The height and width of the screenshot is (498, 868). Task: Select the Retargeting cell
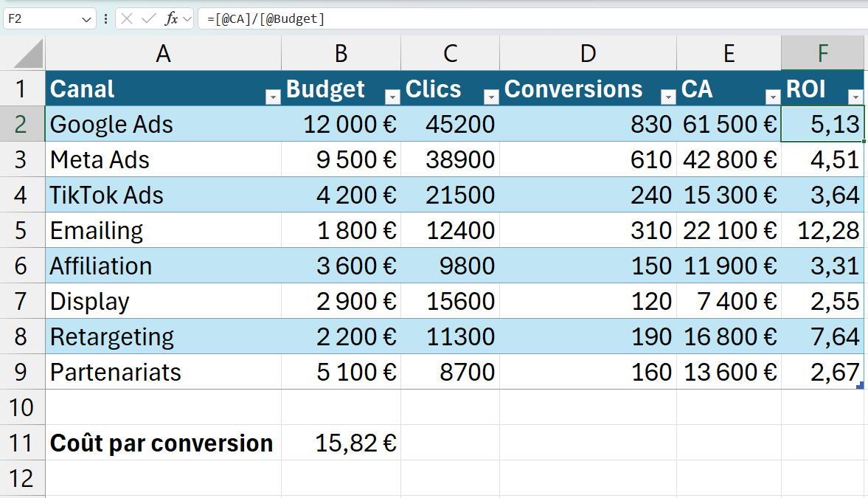163,337
